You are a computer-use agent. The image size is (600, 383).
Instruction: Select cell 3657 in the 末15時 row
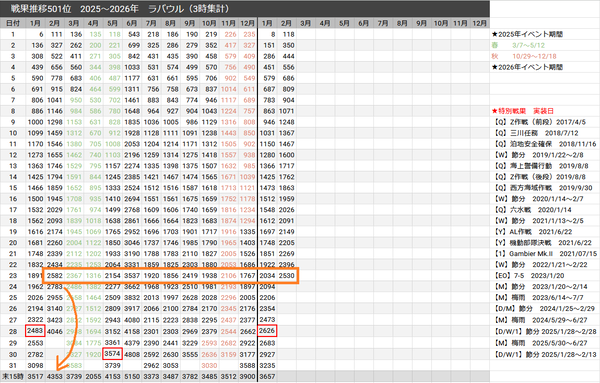click(267, 376)
